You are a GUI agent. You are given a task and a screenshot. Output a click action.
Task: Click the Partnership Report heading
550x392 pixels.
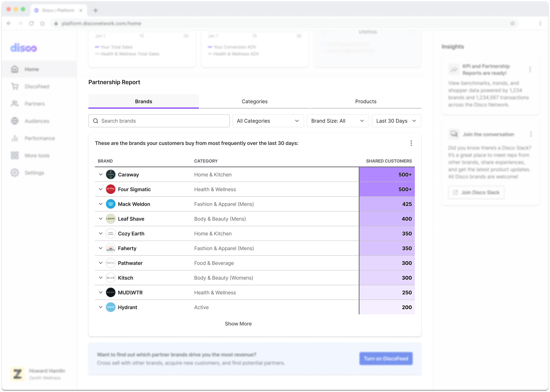click(x=114, y=82)
